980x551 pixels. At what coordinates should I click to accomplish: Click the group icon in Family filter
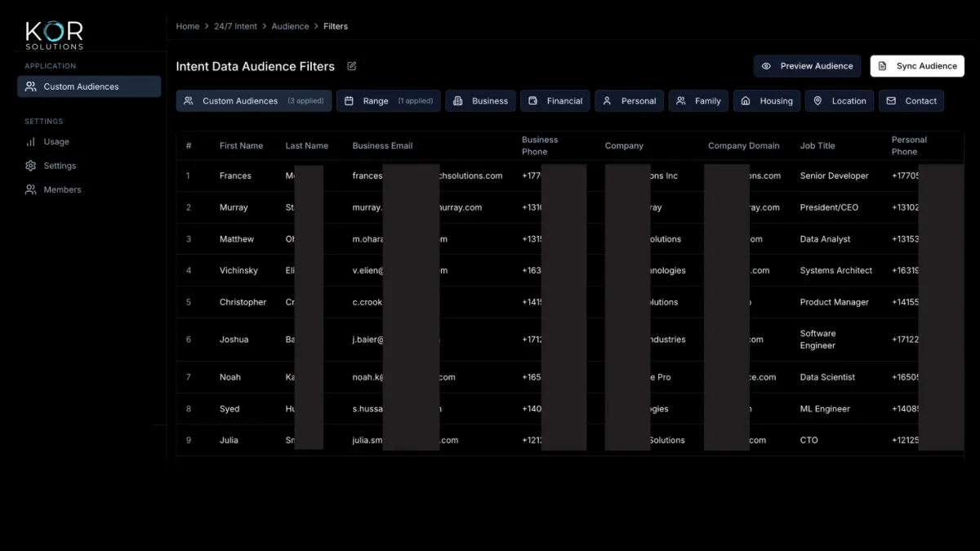(x=681, y=101)
